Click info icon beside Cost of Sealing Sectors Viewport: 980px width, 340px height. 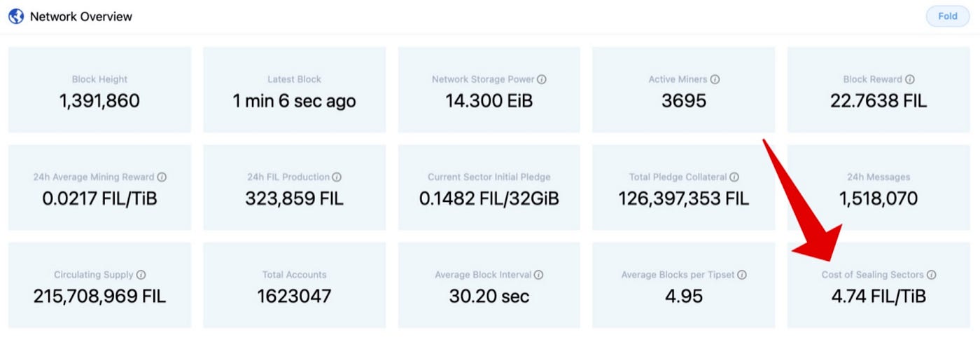(931, 275)
